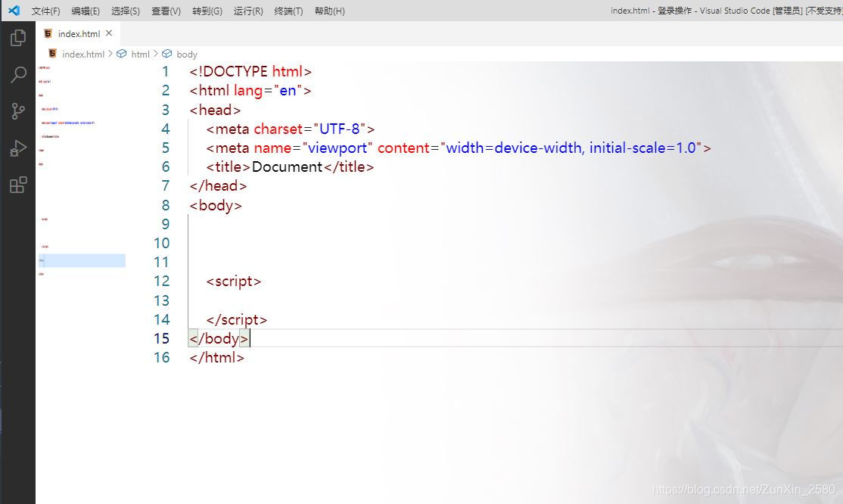Viewport: 843px width, 504px height.
Task: Click line number 1 in the gutter
Action: click(166, 72)
